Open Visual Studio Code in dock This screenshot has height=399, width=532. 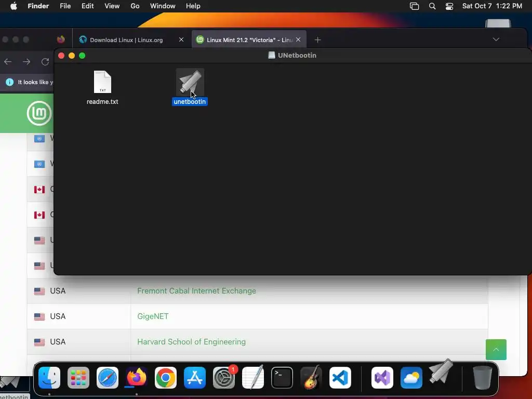(x=340, y=378)
